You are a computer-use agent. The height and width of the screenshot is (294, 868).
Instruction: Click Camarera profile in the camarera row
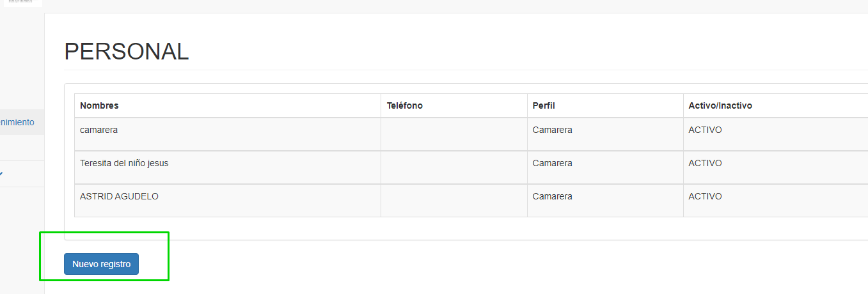[552, 130]
